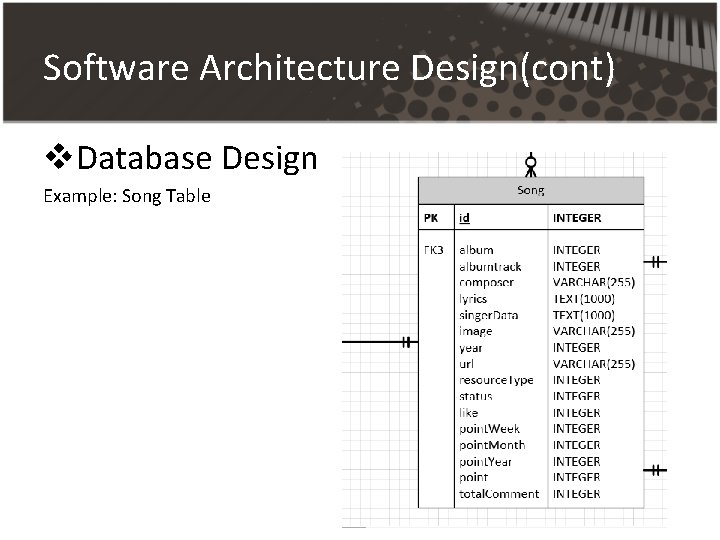The height and width of the screenshot is (540, 720).
Task: Click the VARCHAR(255) type of image
Action: click(x=594, y=332)
